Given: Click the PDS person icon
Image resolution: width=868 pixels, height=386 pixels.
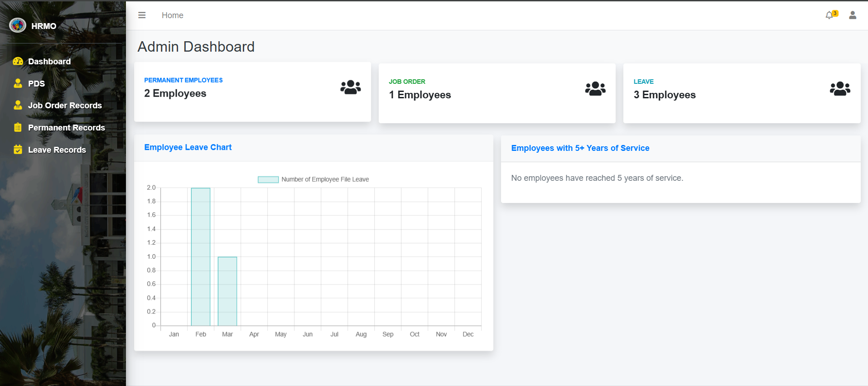Looking at the screenshot, I should 18,83.
